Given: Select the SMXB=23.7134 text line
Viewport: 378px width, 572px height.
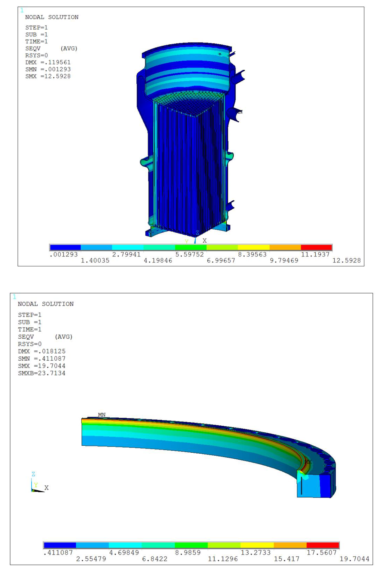Looking at the screenshot, I should point(42,373).
